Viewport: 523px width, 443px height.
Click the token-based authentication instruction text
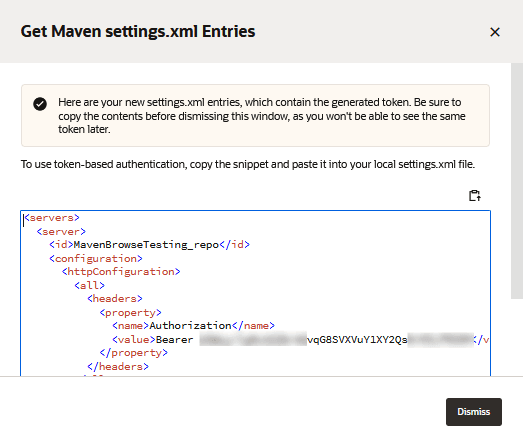248,164
